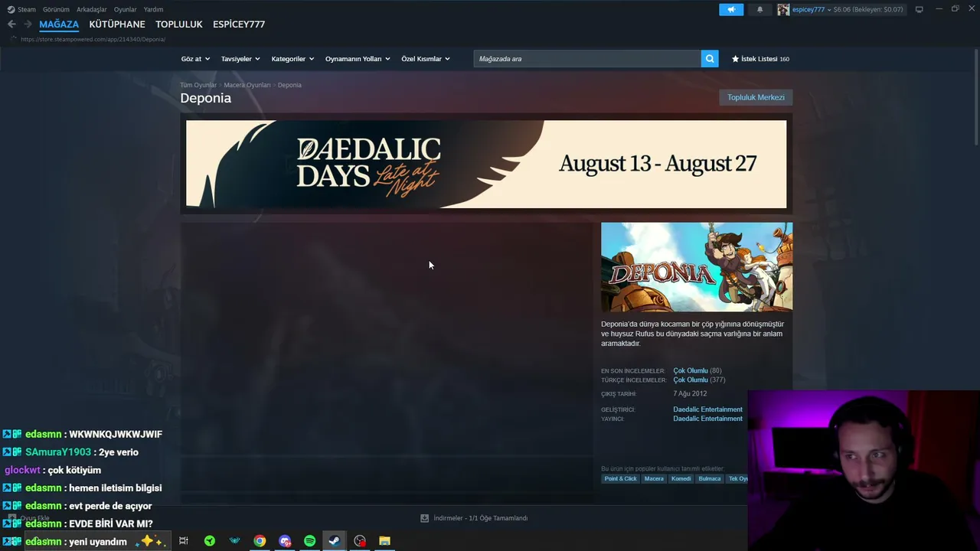The width and height of the screenshot is (980, 551).
Task: Open Discord from the taskbar
Action: tap(285, 541)
